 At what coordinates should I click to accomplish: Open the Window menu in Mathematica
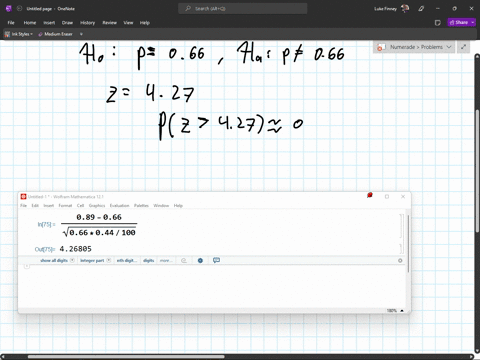tap(161, 206)
